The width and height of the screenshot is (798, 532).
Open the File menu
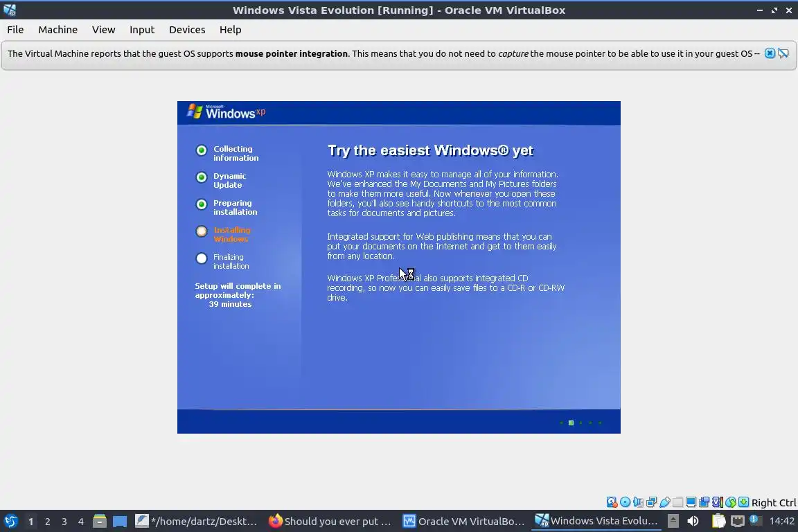click(x=15, y=30)
